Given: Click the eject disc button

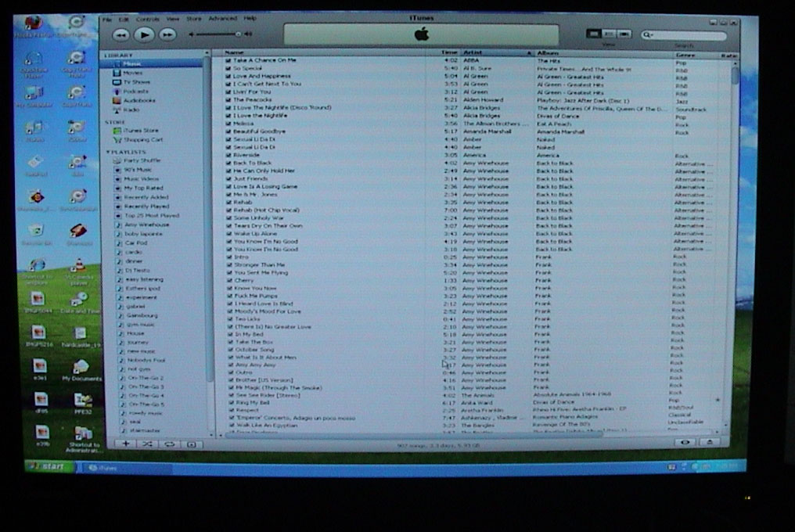Looking at the screenshot, I should (710, 442).
